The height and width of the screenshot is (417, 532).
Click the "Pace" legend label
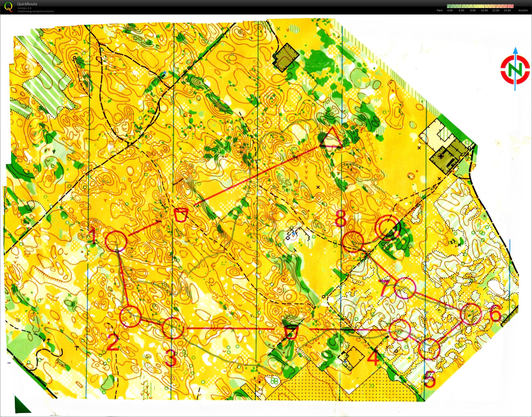tap(440, 11)
